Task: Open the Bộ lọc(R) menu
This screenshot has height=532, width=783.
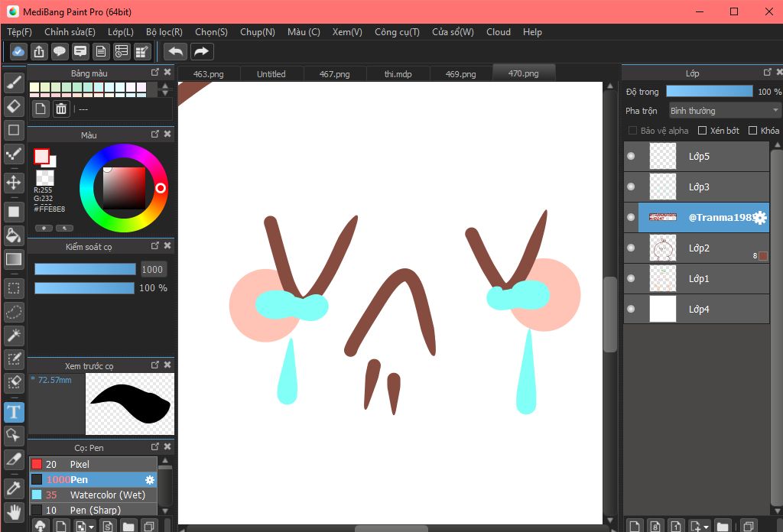Action: [x=164, y=32]
